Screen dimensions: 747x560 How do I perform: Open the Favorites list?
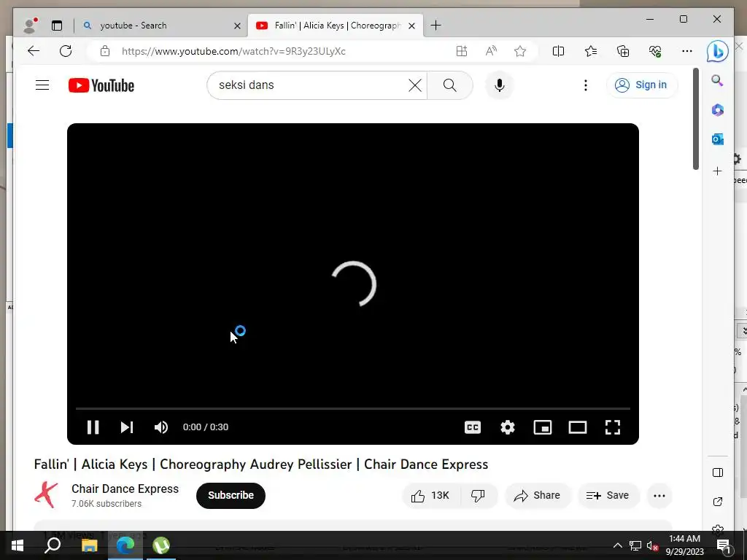coord(591,51)
